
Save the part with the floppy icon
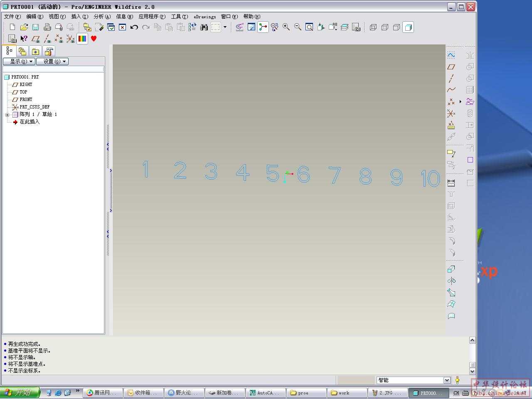pyautogui.click(x=36, y=27)
